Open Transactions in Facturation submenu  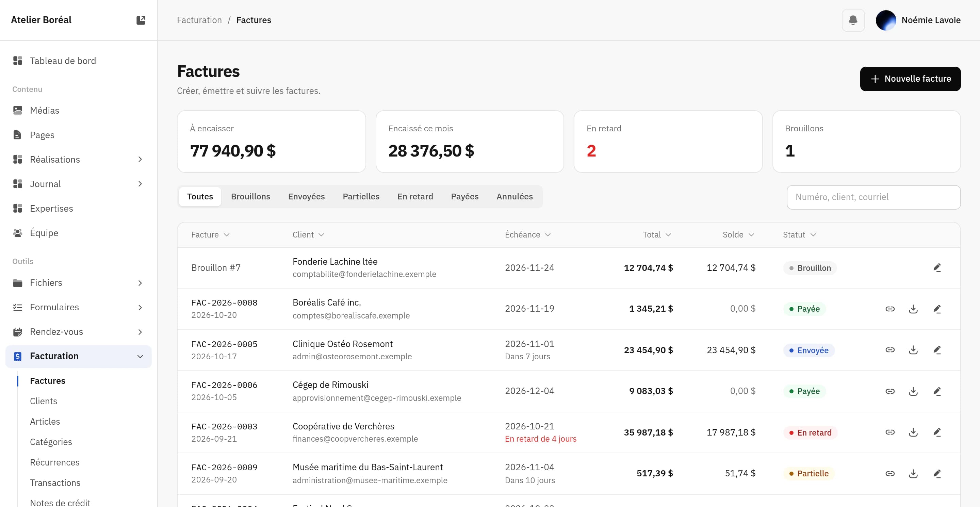pyautogui.click(x=55, y=483)
